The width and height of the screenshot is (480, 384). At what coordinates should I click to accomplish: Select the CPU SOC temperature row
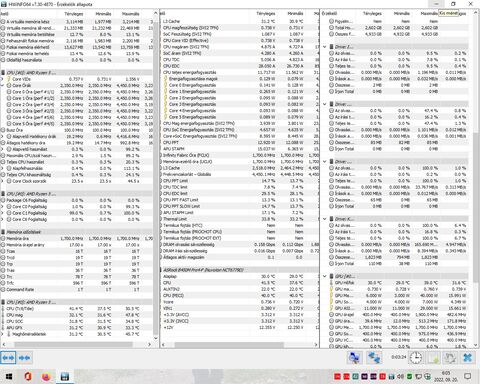pos(76,321)
